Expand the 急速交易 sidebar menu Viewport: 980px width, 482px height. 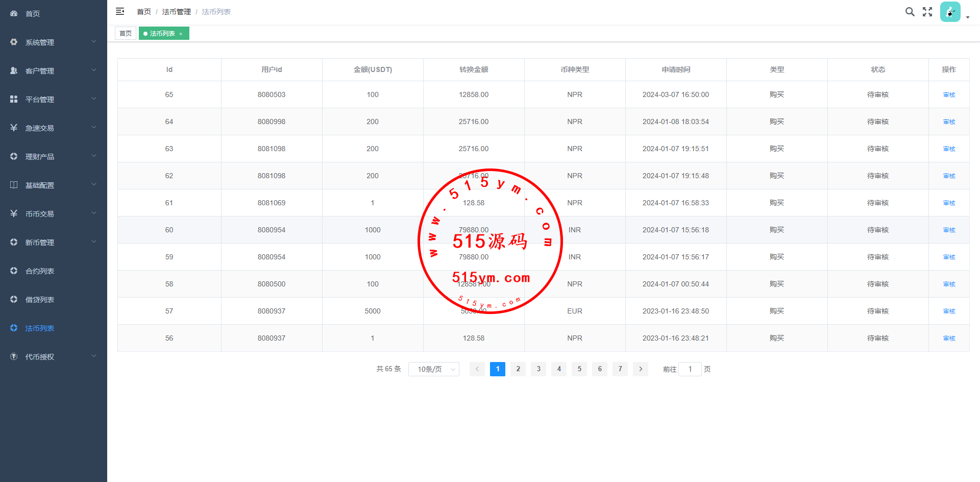pyautogui.click(x=54, y=128)
